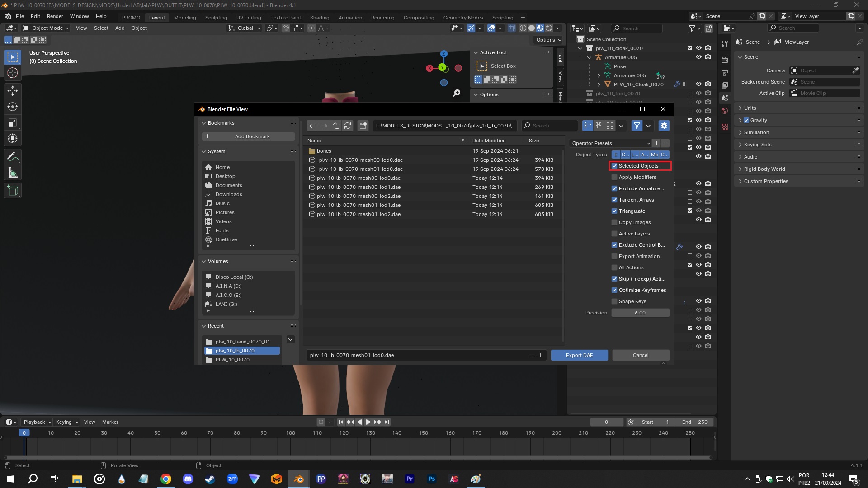Screen dimensions: 868x488
Task: Click the Export DAE button
Action: (x=579, y=355)
